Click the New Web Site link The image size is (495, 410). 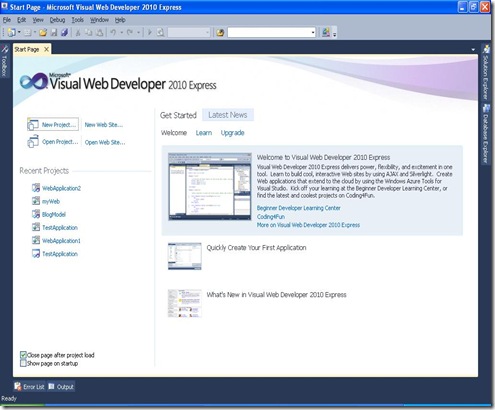pos(104,125)
